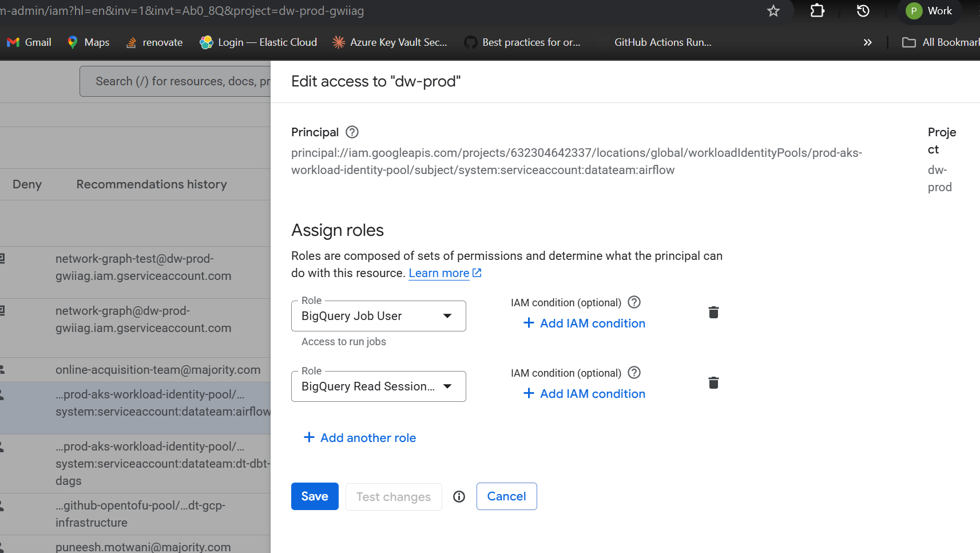Delete the BigQuery Job User role
Image resolution: width=980 pixels, height=553 pixels.
pos(713,313)
